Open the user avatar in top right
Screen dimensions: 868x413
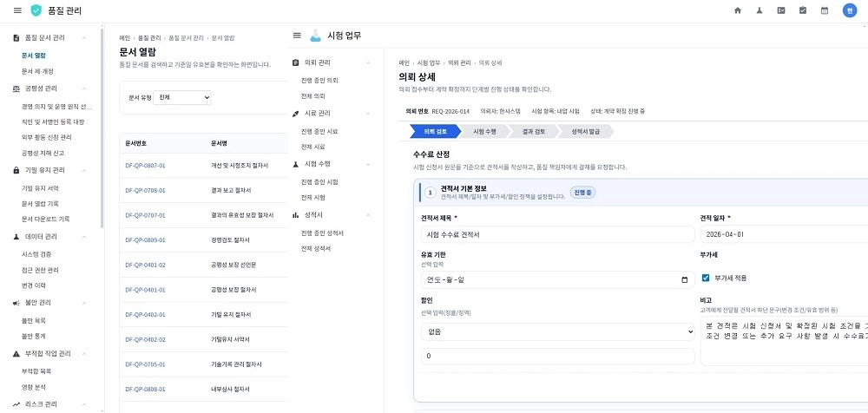[849, 10]
